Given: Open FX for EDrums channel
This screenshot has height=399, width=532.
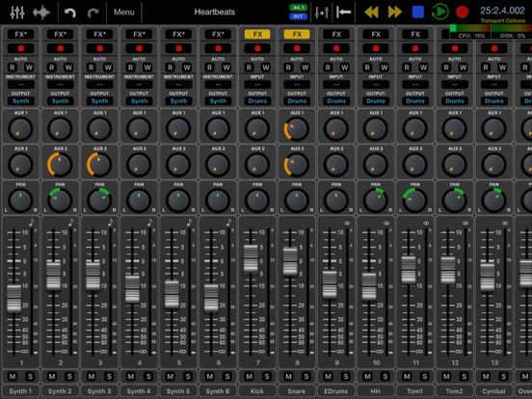Looking at the screenshot, I should [x=336, y=35].
